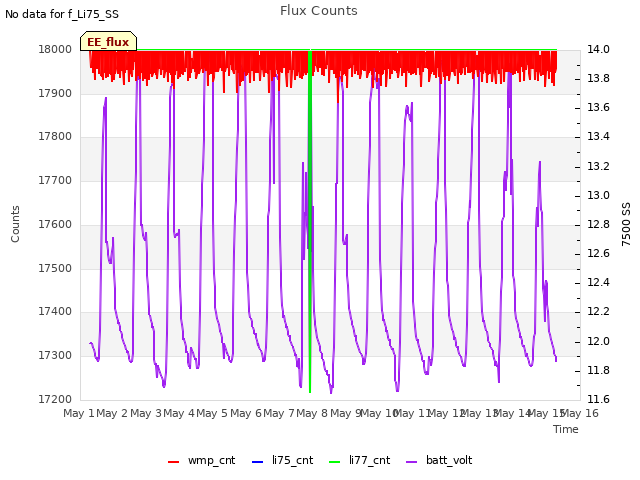Toggle the batt_volt legend entry
Screen dimensions: 640x480
click(440, 460)
